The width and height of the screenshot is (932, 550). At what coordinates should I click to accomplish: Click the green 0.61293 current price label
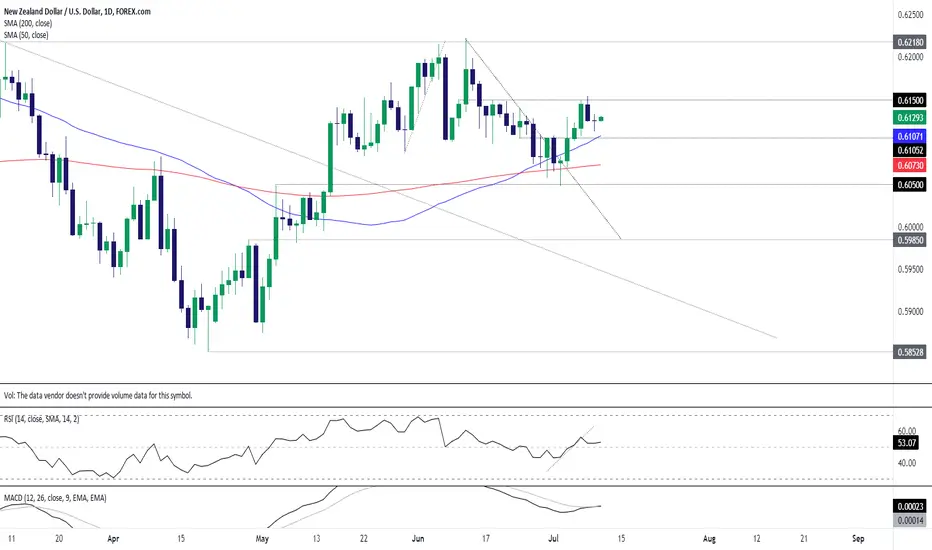[910, 118]
